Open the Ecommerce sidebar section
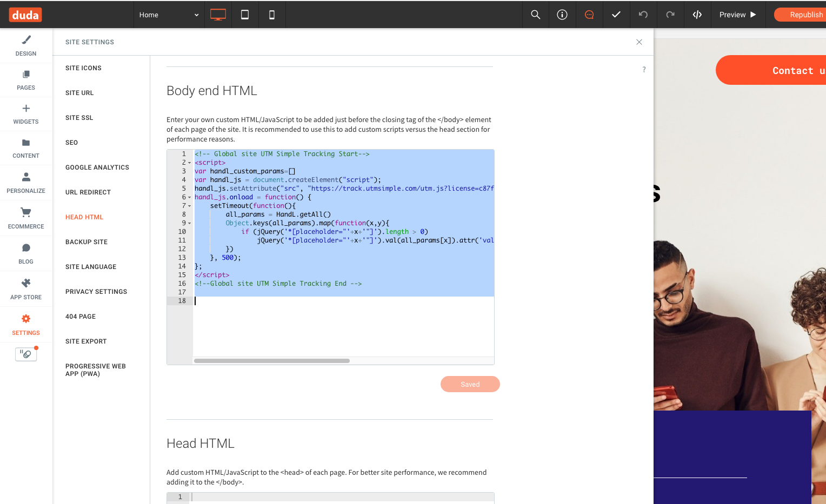 click(26, 218)
